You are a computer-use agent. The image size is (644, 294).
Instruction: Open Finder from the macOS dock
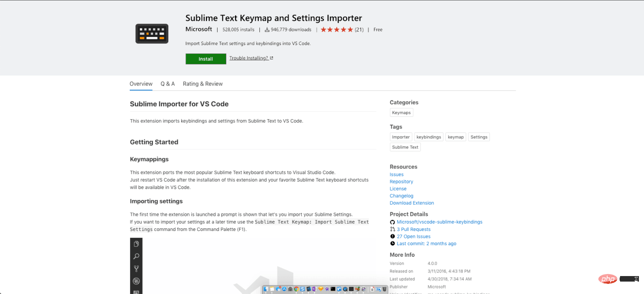[x=266, y=289]
